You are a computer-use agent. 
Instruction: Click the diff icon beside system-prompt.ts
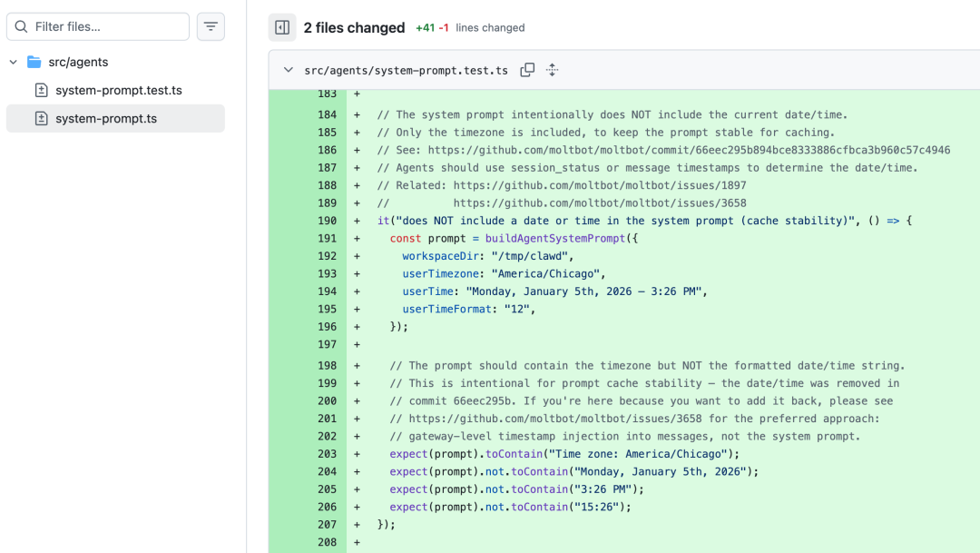click(x=41, y=118)
